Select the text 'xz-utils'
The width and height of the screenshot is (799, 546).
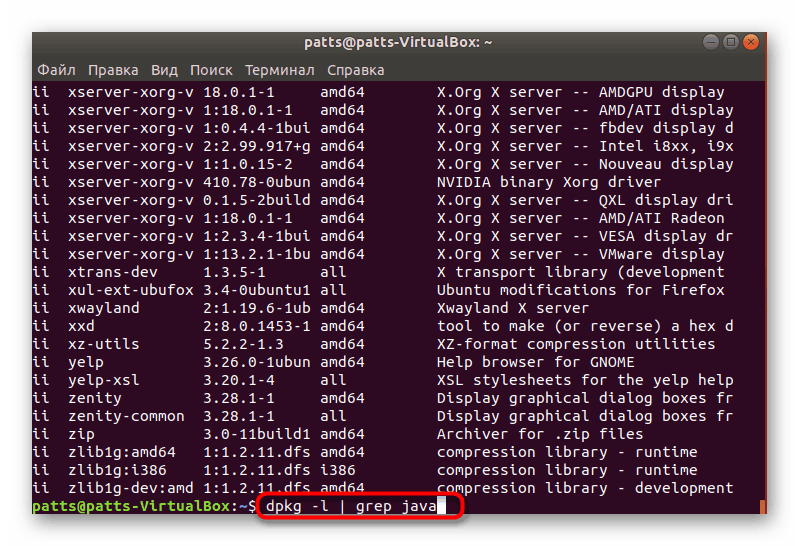pyautogui.click(x=103, y=344)
